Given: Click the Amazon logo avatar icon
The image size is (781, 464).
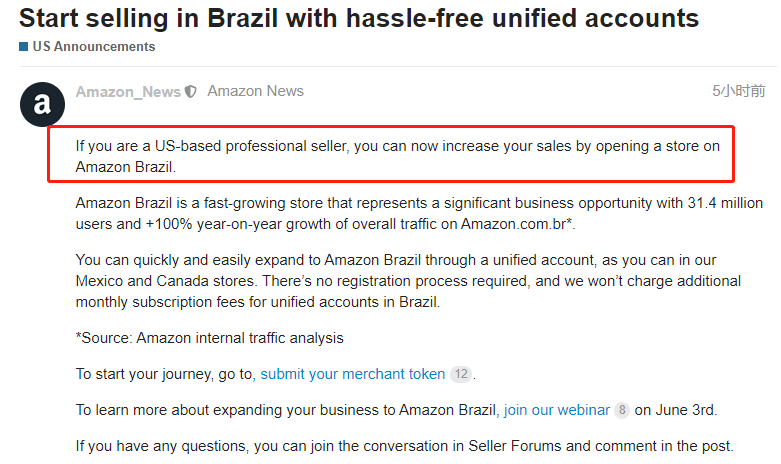Looking at the screenshot, I should (x=43, y=104).
